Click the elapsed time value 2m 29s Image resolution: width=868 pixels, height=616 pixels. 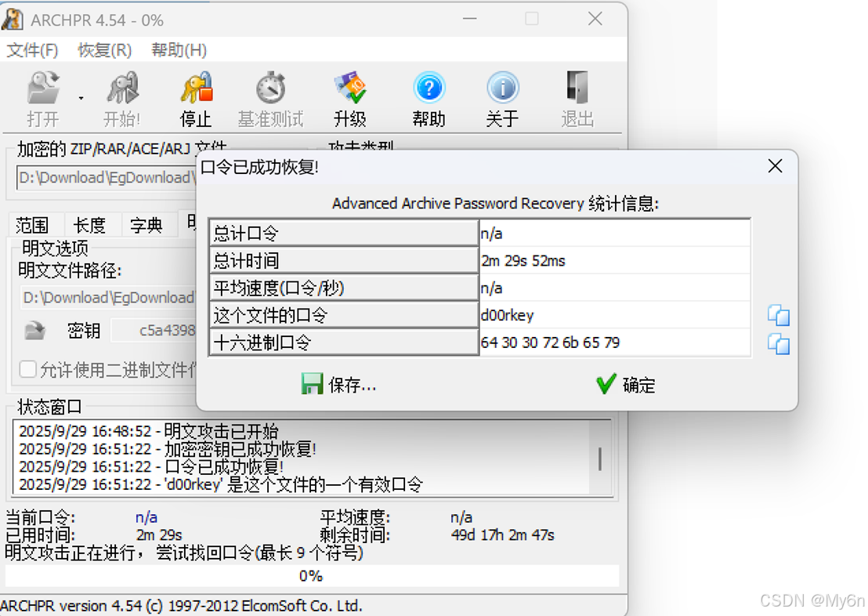click(x=159, y=534)
